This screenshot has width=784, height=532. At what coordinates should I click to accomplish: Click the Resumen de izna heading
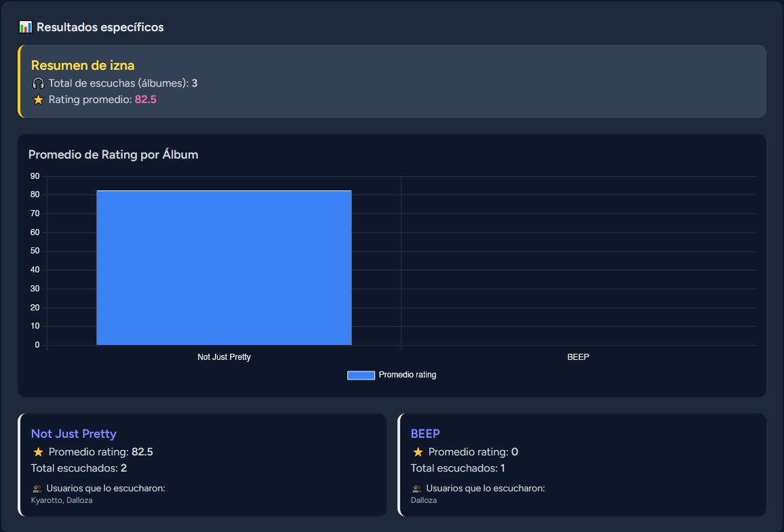[x=83, y=66]
